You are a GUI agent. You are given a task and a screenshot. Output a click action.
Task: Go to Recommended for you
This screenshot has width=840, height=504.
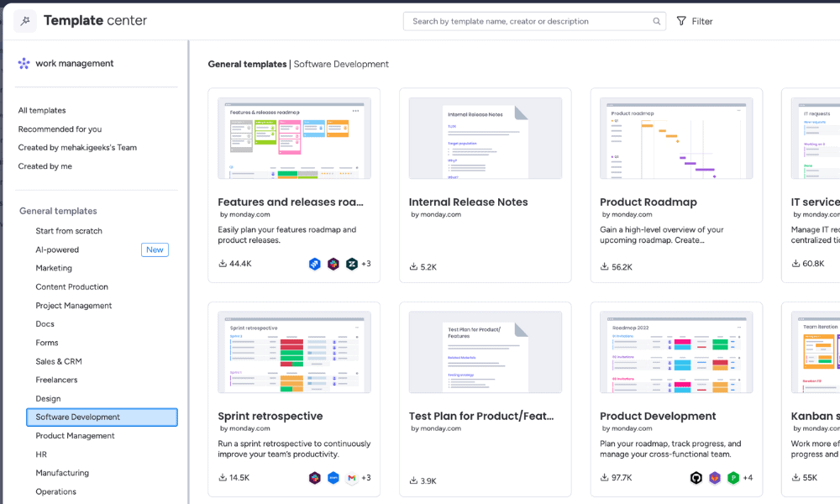point(60,129)
